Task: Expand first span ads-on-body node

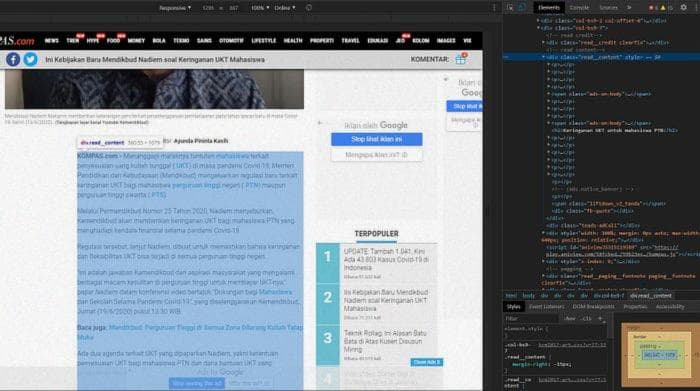Action: click(x=549, y=94)
